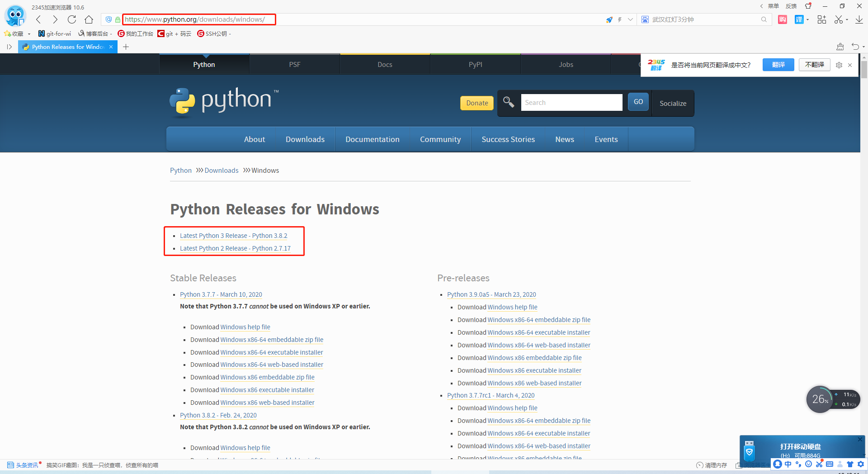Image resolution: width=868 pixels, height=474 pixels.
Task: Open the Python 3.7.7 - March 10, 2020 link
Action: coord(221,294)
